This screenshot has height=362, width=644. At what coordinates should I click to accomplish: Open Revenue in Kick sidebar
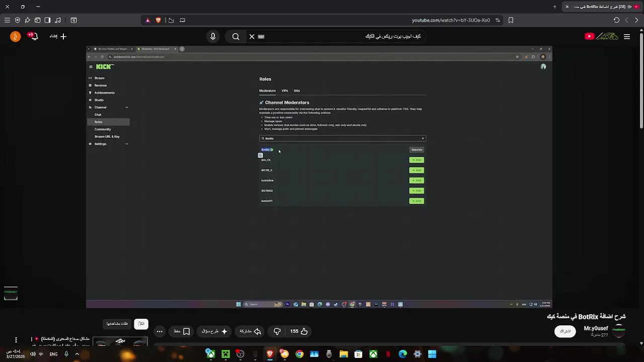coord(100,85)
